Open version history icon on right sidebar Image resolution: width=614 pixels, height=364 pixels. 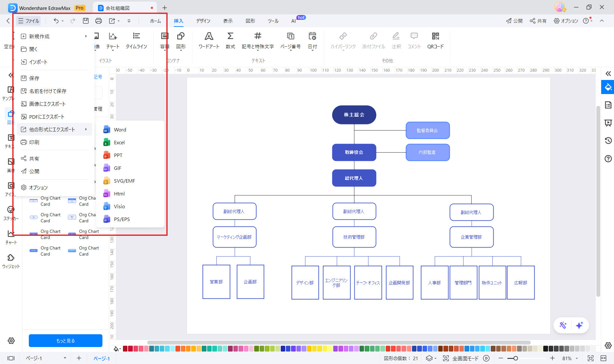pos(608,140)
